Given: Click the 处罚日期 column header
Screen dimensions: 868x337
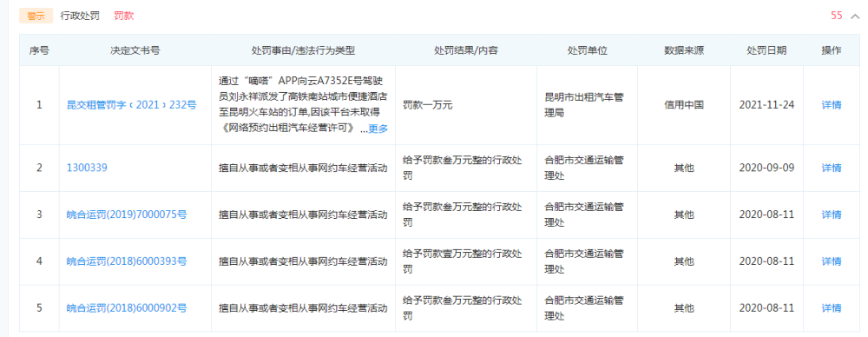Looking at the screenshot, I should coord(766,50).
